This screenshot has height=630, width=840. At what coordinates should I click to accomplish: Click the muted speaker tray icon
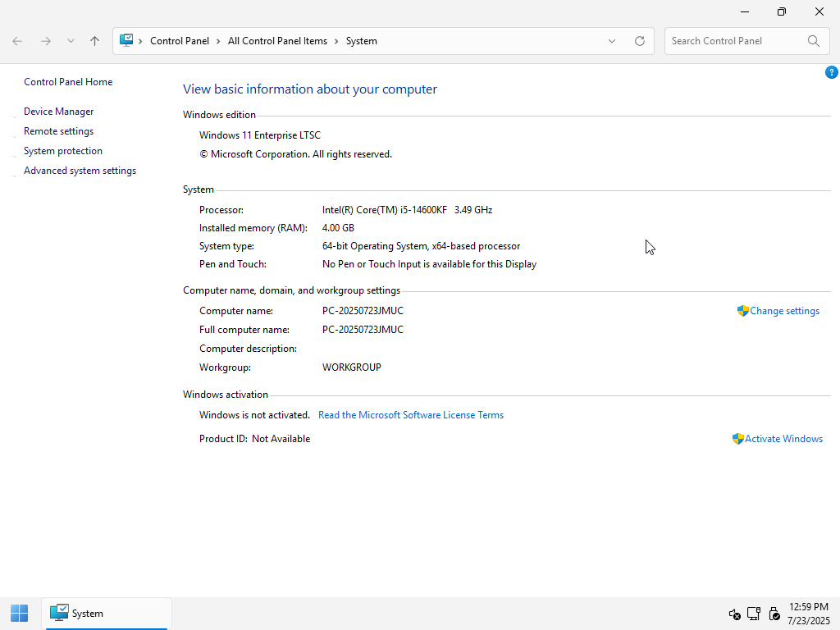pos(734,614)
